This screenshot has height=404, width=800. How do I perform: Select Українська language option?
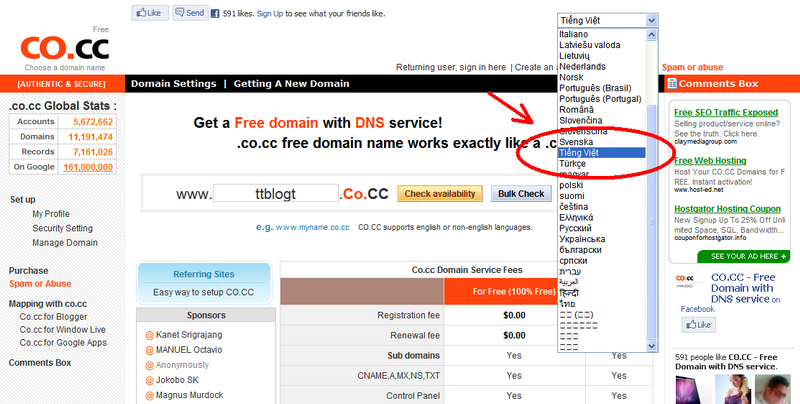point(582,239)
